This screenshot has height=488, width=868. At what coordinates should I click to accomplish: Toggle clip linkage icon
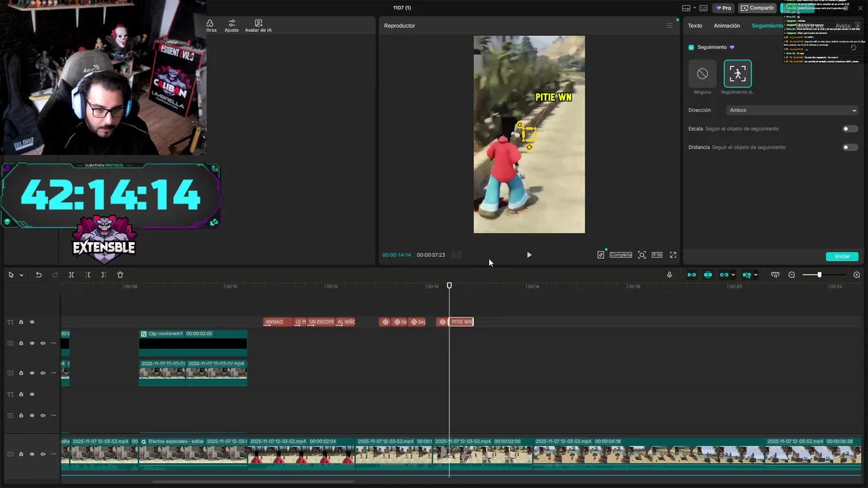click(x=724, y=274)
